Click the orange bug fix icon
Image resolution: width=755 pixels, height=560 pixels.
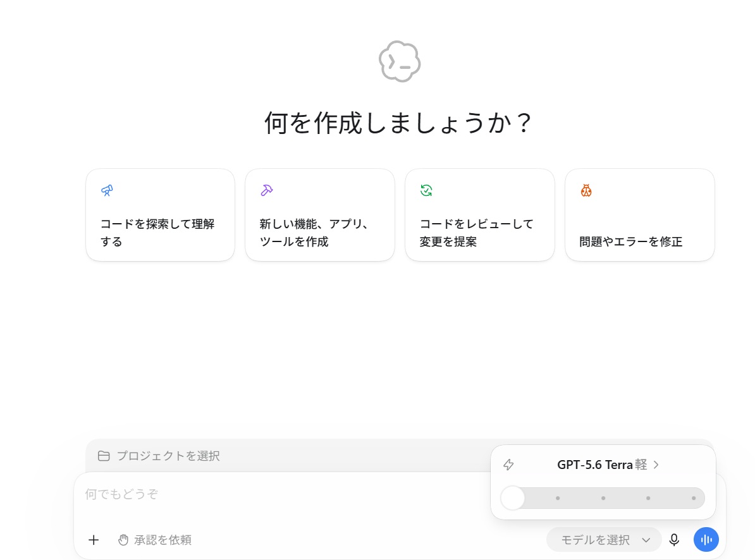coord(586,190)
